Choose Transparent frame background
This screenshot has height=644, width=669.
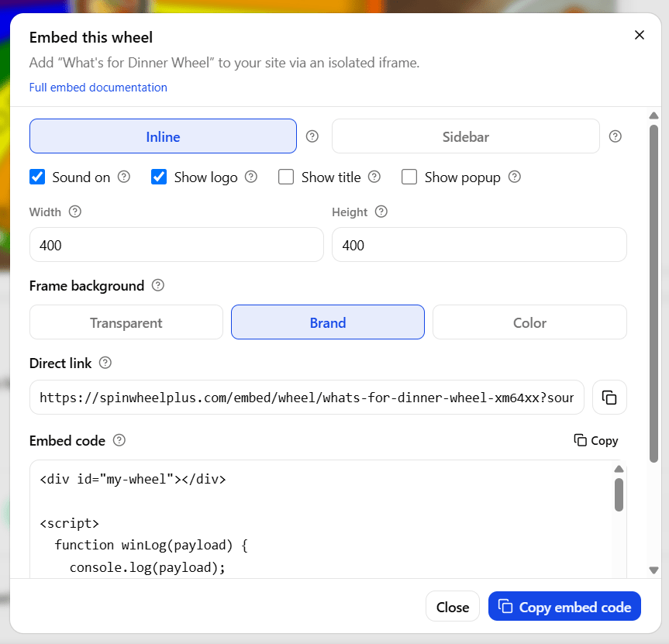click(126, 322)
